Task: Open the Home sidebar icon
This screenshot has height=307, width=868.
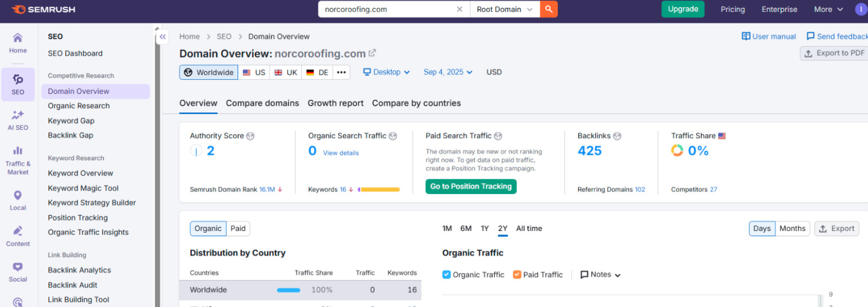Action: [x=18, y=42]
